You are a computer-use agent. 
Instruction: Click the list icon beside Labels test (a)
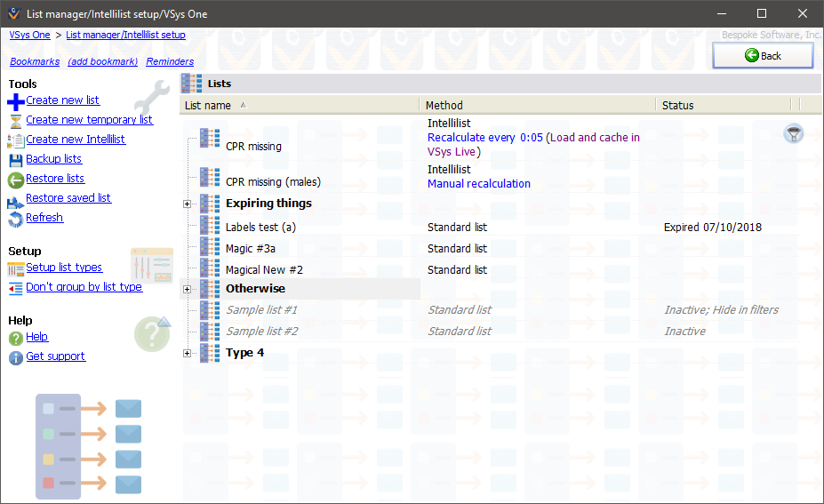[210, 225]
